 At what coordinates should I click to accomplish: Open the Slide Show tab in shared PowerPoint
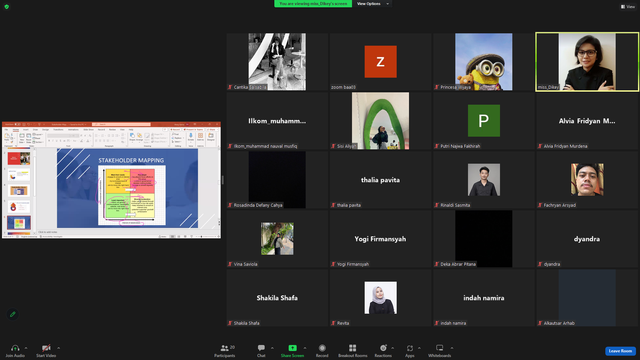pyautogui.click(x=89, y=130)
